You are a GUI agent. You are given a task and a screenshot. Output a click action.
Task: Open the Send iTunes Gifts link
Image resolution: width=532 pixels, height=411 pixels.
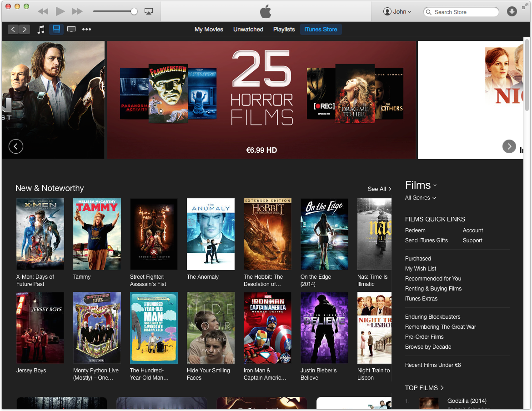(x=426, y=241)
